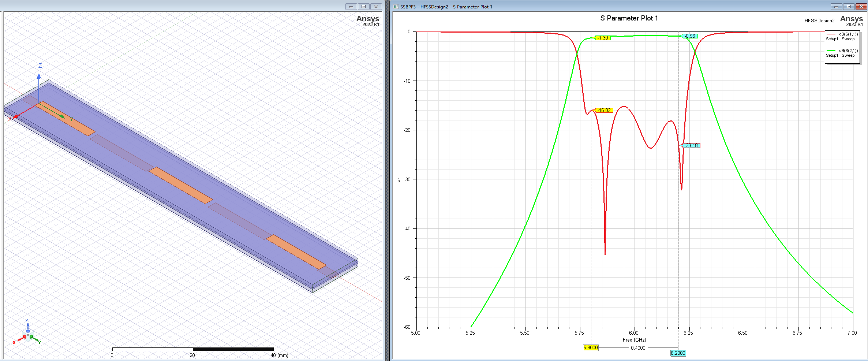Viewport: 868px width, 361px height.
Task: Click the 'HFSSDesign2' design name label on the plot
Action: tap(819, 21)
